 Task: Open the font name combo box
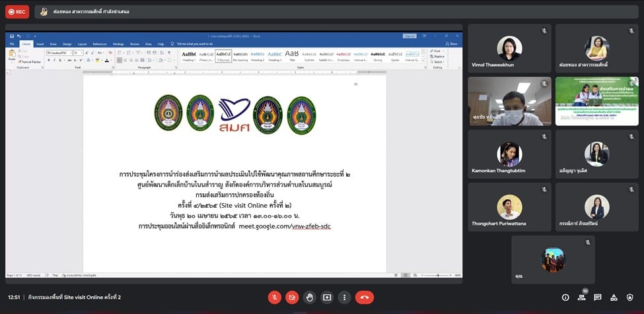[x=55, y=53]
